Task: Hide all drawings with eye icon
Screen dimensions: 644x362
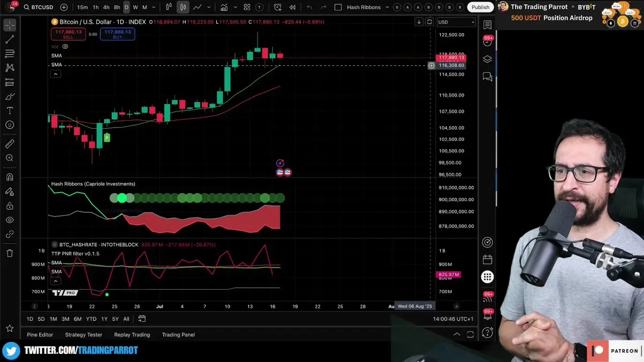Action: (x=10, y=220)
